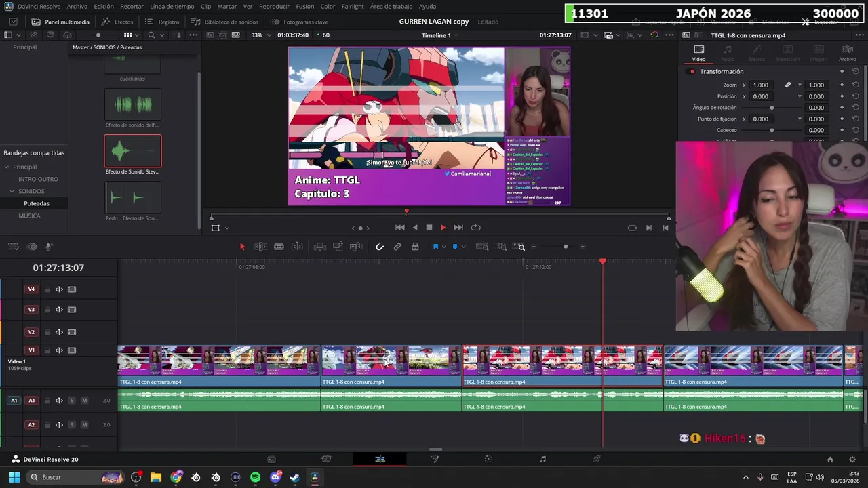Add a flag with the flag icon

point(435,247)
